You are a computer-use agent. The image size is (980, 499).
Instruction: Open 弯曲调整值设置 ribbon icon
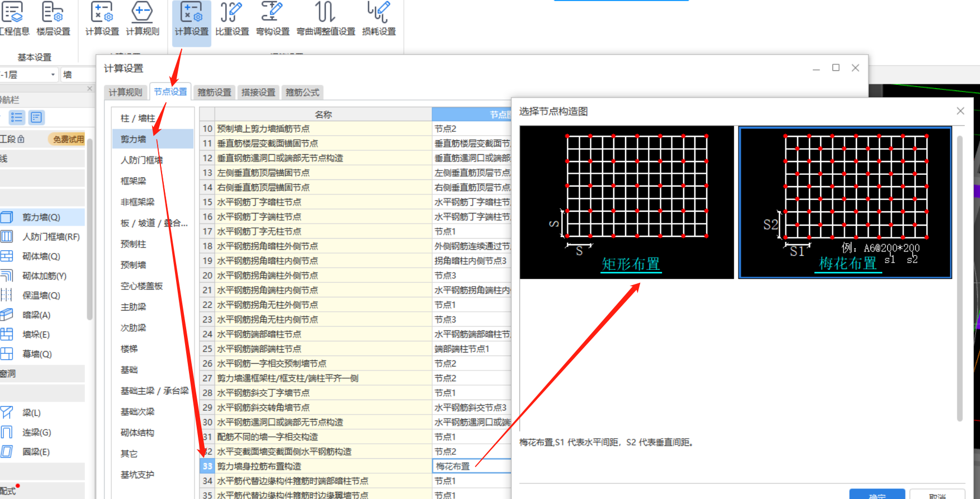tap(326, 19)
